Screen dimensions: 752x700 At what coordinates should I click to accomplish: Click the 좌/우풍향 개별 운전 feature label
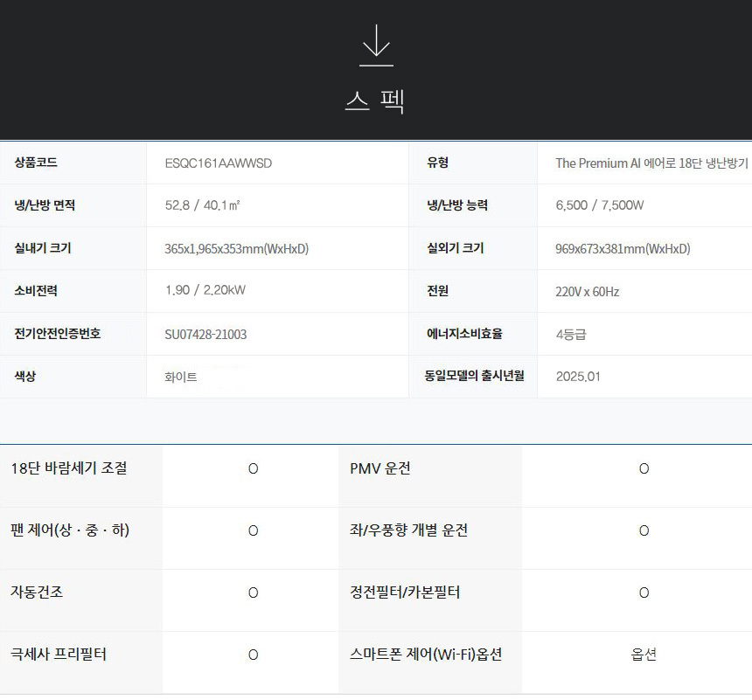[408, 530]
